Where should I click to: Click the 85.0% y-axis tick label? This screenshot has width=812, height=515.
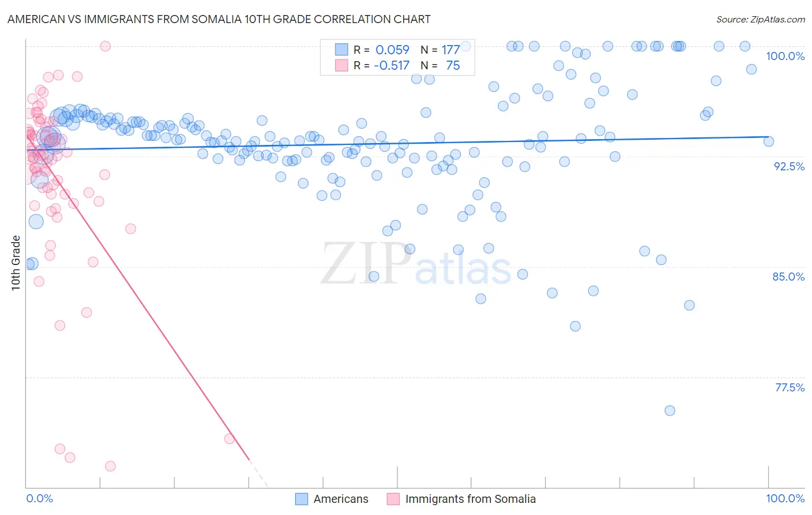tap(789, 277)
